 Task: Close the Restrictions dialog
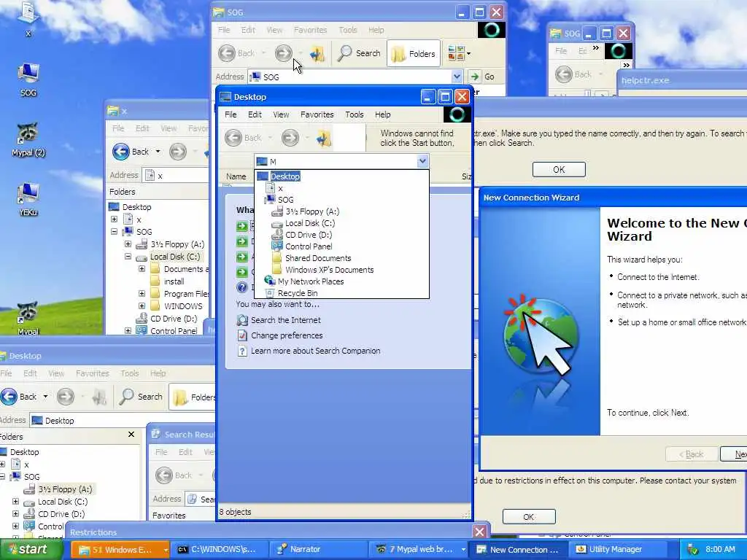tap(480, 532)
